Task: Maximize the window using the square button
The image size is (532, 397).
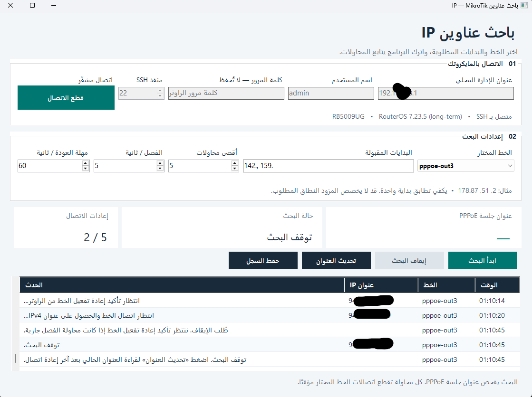Action: pyautogui.click(x=32, y=5)
